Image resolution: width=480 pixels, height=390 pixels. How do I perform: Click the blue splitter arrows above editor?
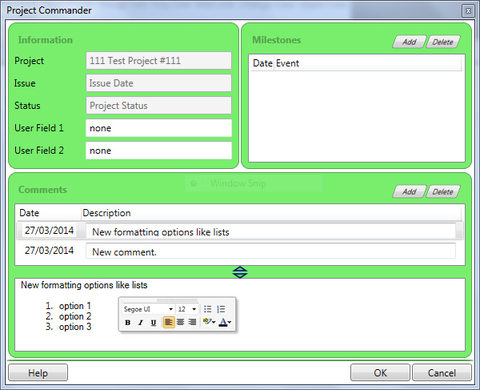(240, 272)
